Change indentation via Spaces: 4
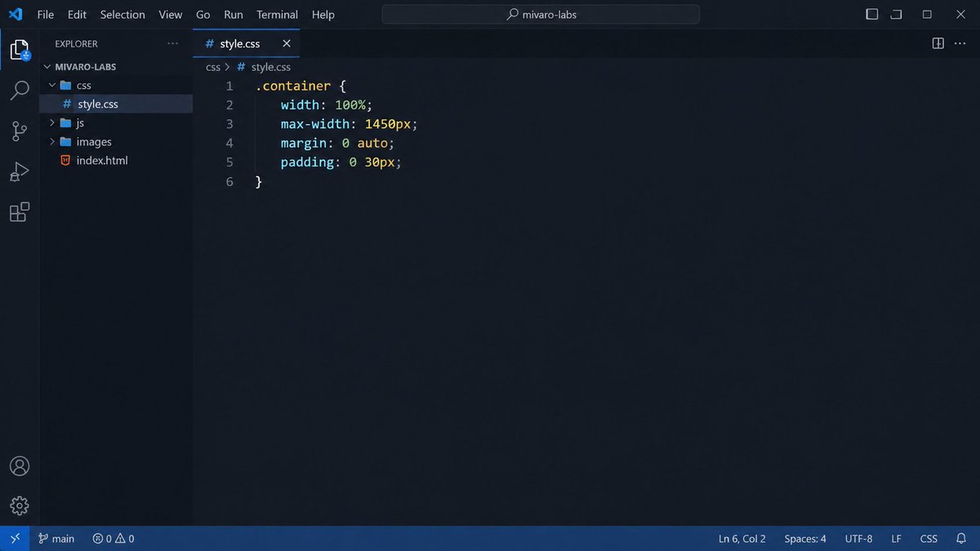980x551 pixels. pyautogui.click(x=805, y=539)
